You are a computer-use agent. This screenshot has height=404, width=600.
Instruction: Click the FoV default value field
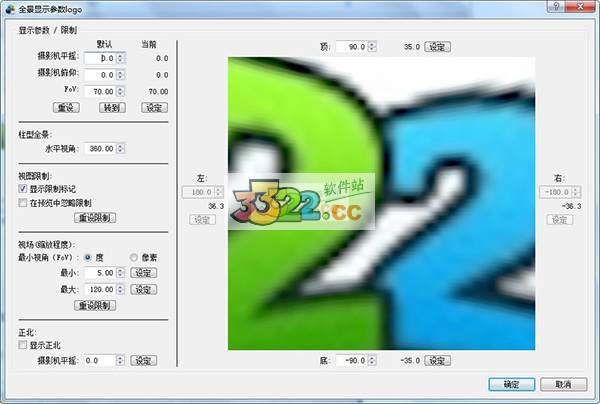[101, 91]
